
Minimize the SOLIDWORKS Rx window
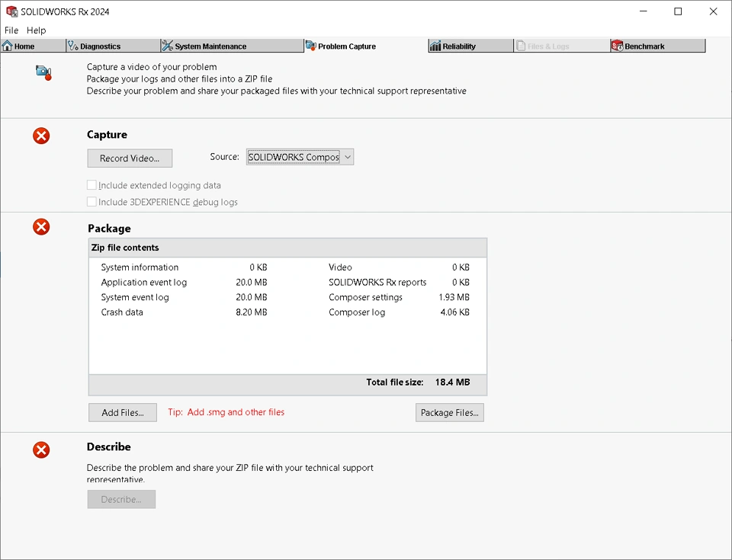pos(644,11)
